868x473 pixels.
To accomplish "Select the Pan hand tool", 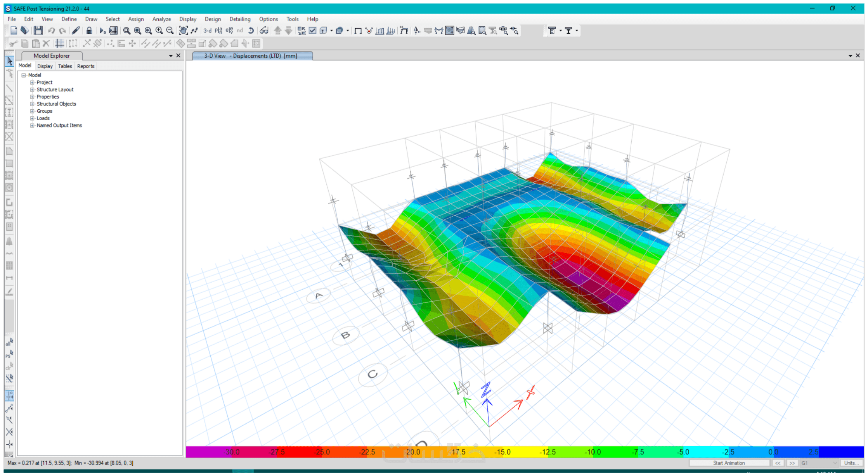I will pos(183,31).
